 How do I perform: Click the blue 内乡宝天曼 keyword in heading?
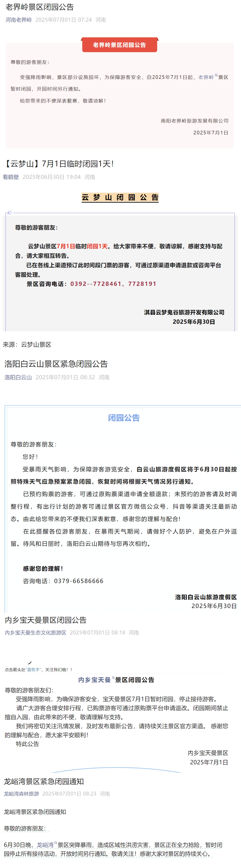click(94, 680)
